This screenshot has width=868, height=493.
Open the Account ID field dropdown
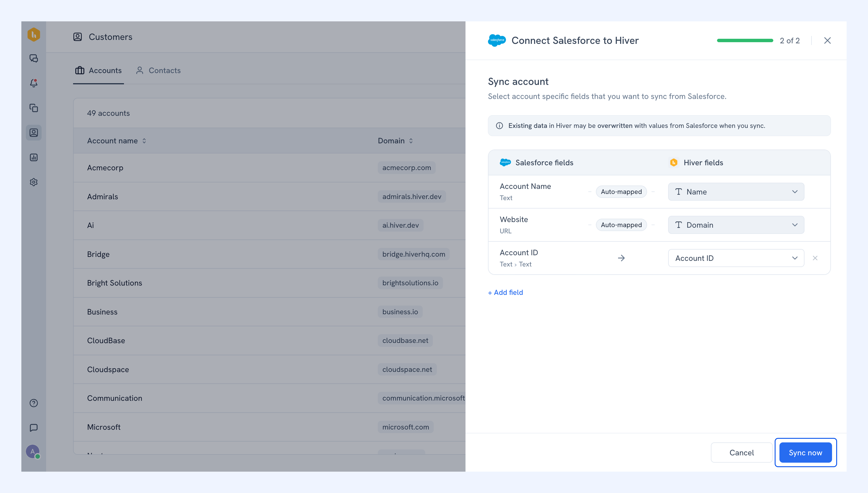pos(736,258)
